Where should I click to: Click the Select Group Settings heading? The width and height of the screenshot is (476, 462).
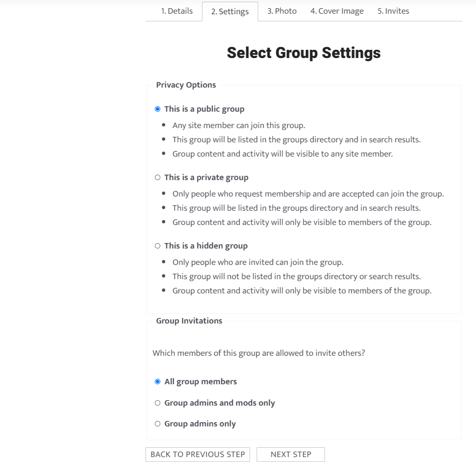click(304, 53)
